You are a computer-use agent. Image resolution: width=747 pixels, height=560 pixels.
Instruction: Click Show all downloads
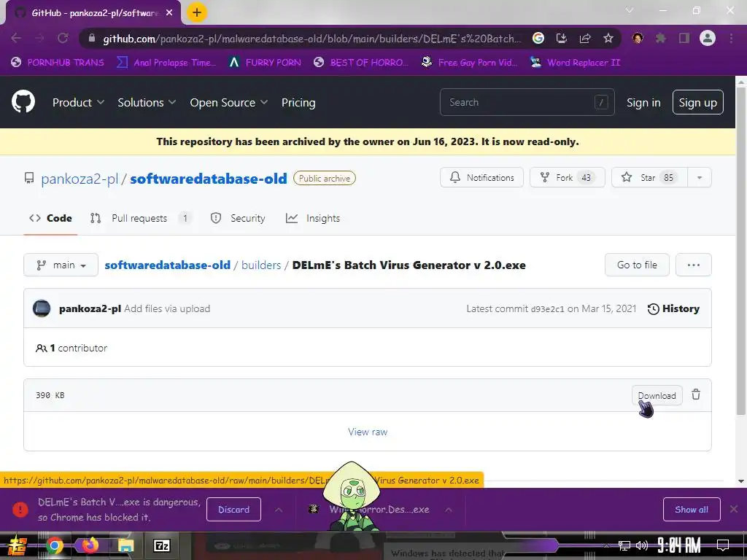[692, 510]
